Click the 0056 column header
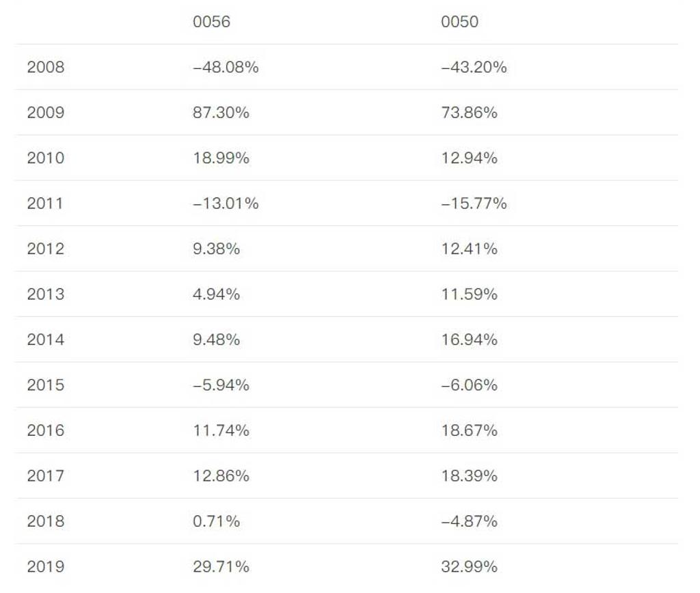This screenshot has height=593, width=700. 211,22
